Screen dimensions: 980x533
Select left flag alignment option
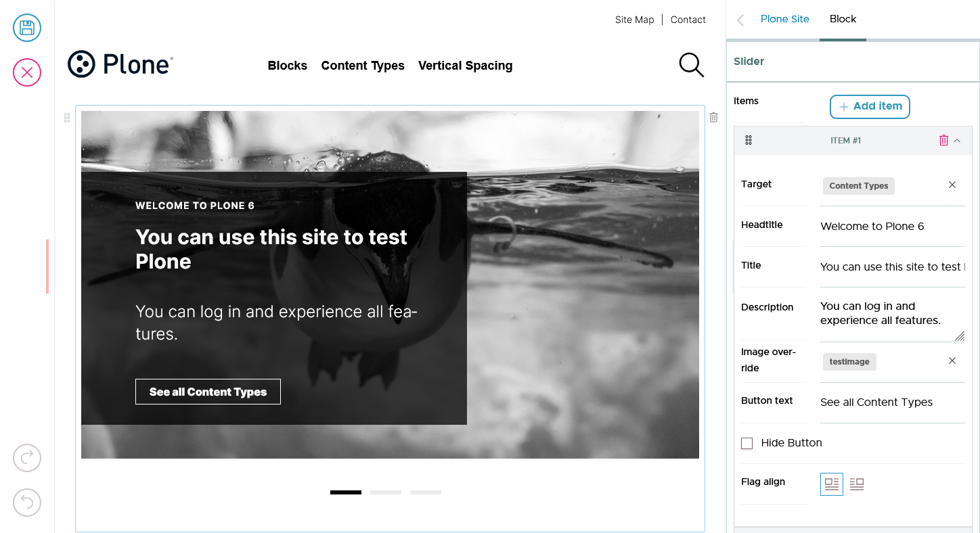click(832, 484)
